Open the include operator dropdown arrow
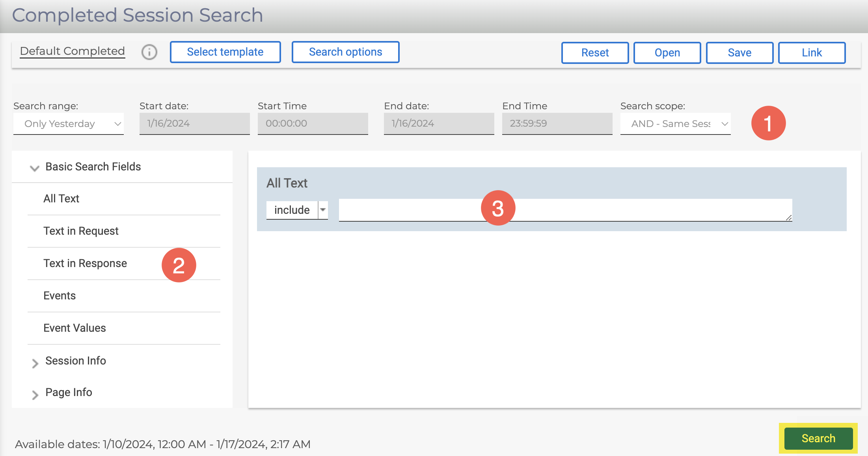 323,210
